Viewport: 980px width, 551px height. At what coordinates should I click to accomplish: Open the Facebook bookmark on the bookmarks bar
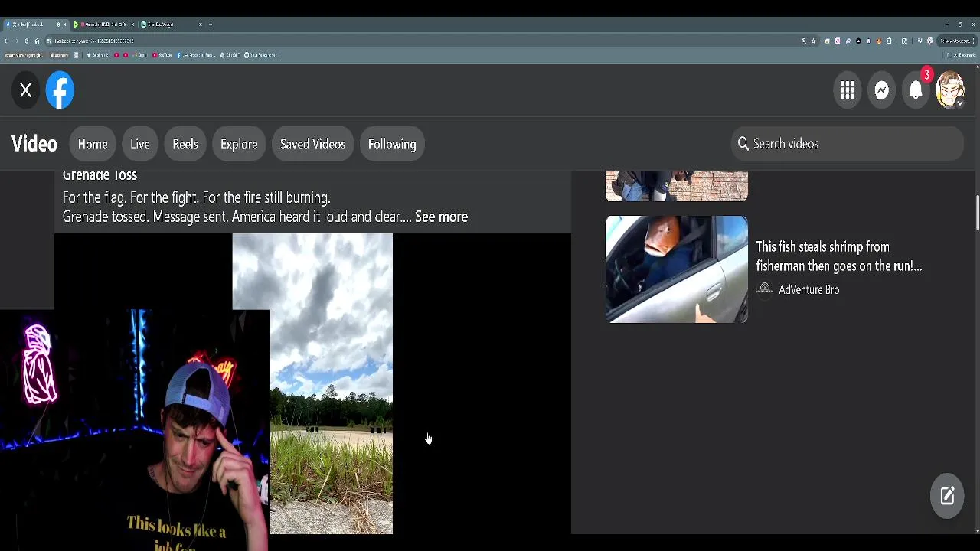(x=196, y=55)
